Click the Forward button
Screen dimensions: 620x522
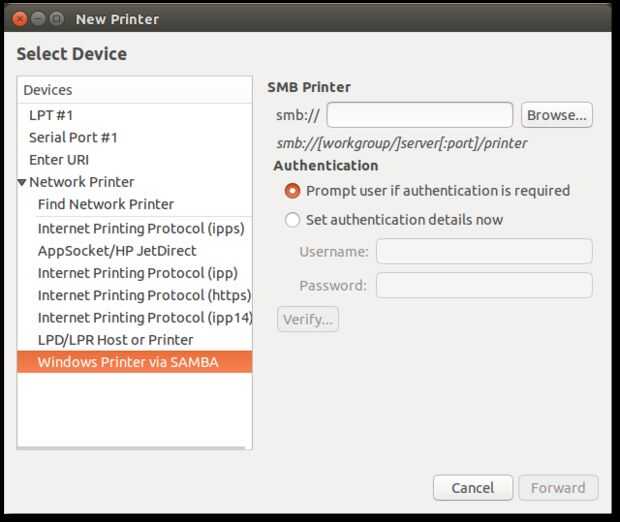558,488
